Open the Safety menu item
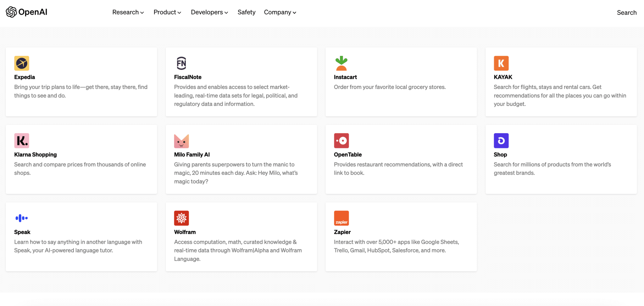 pyautogui.click(x=247, y=12)
